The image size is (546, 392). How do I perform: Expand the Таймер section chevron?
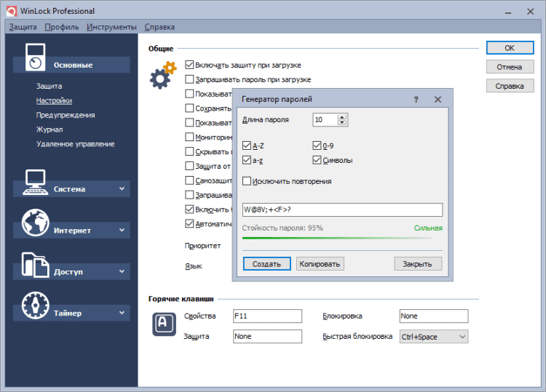[x=122, y=313]
